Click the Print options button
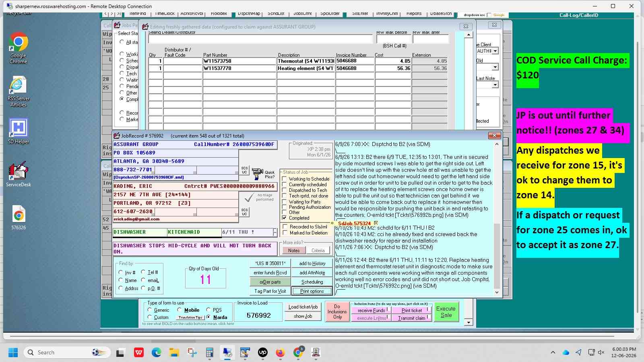This screenshot has width=644, height=362. [x=312, y=291]
